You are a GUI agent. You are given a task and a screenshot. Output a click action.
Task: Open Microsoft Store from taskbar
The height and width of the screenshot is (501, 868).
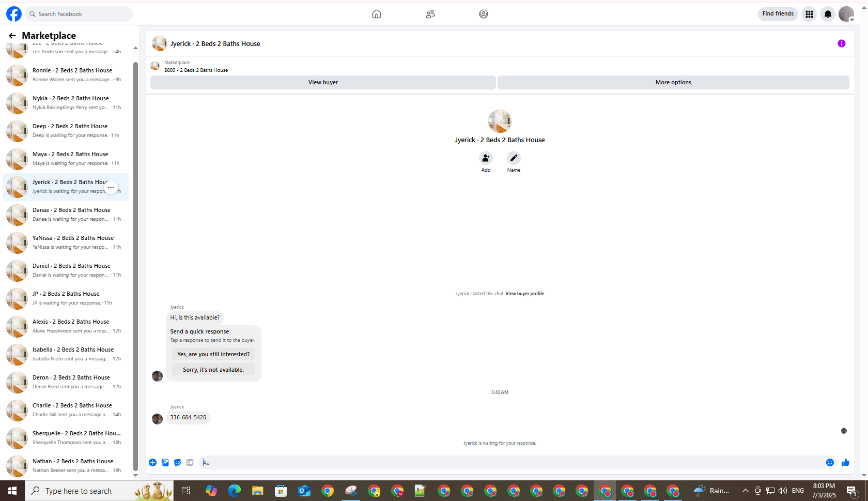click(281, 491)
